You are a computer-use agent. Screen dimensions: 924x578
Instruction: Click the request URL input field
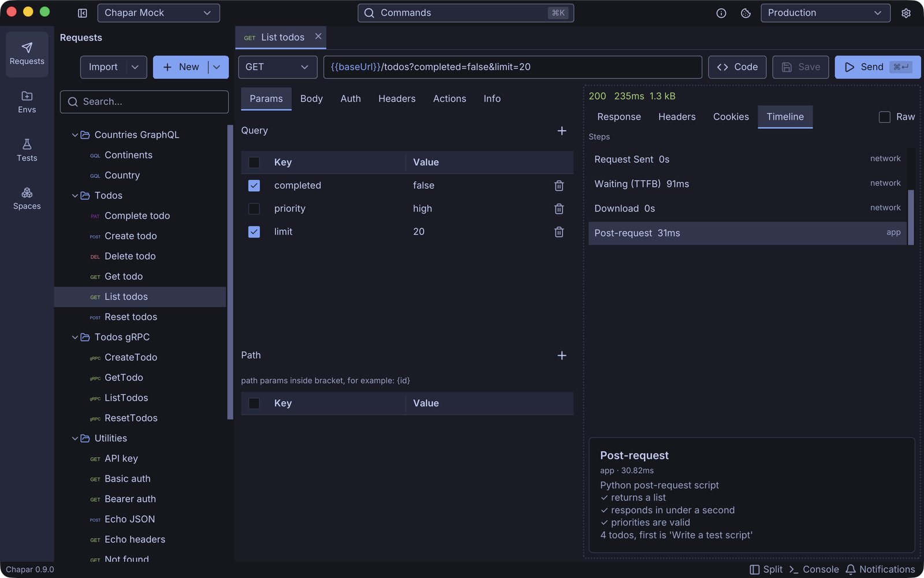pos(512,67)
